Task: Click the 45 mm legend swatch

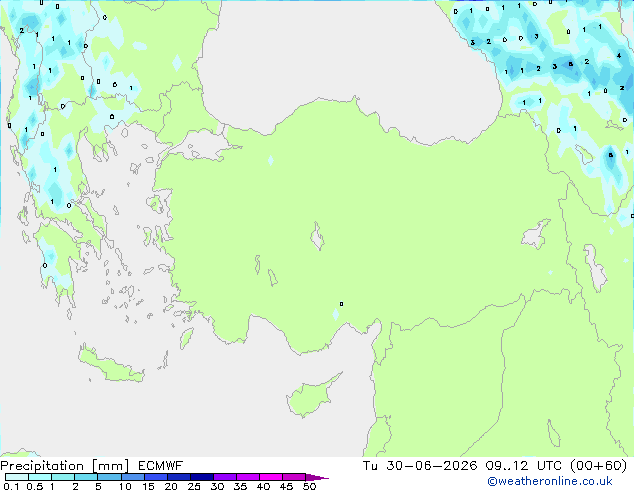Action: point(294,477)
